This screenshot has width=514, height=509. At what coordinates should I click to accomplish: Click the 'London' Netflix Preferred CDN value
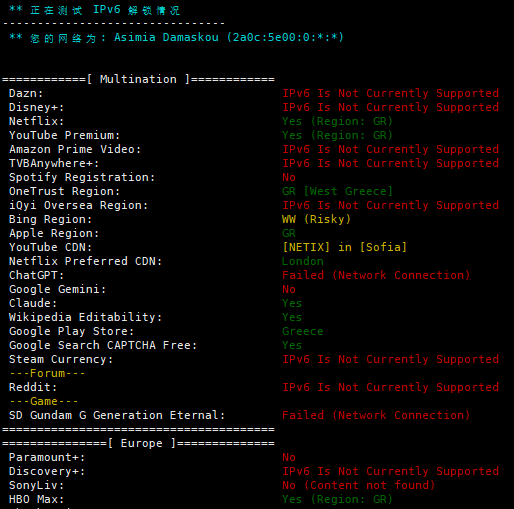click(303, 261)
